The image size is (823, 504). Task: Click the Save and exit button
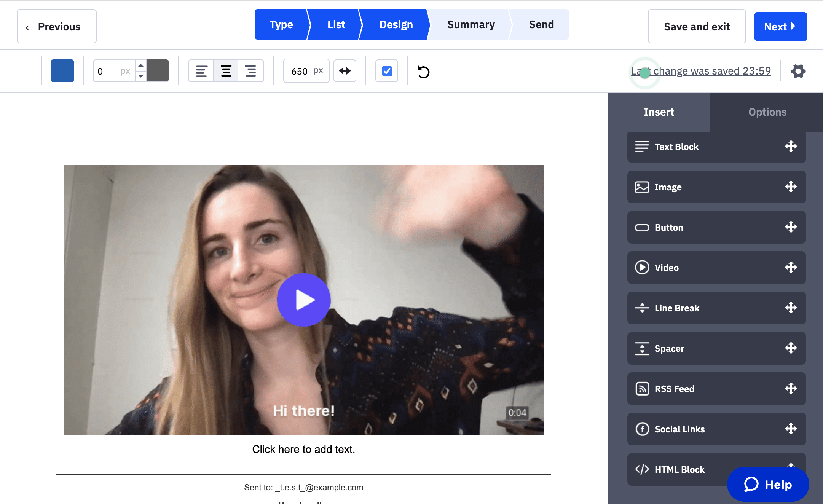[x=697, y=26]
